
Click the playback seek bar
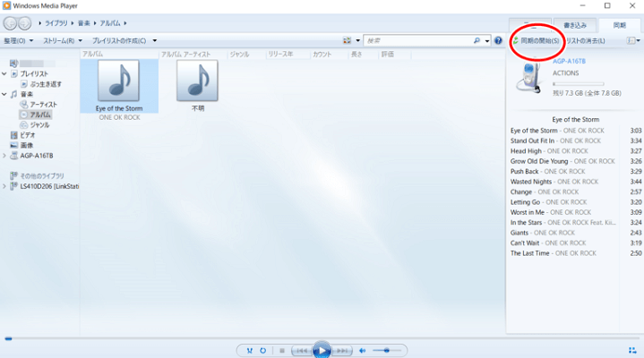[322, 338]
